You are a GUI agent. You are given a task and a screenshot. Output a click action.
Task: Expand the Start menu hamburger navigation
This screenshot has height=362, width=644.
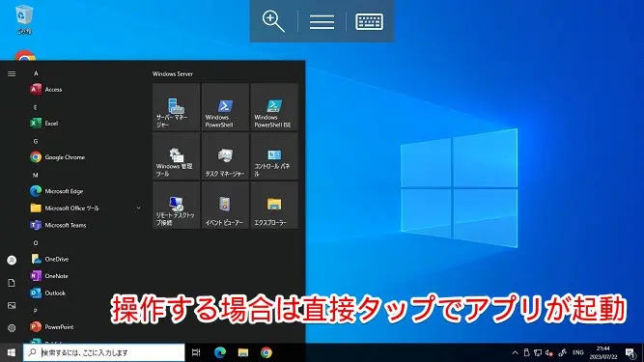[12, 74]
